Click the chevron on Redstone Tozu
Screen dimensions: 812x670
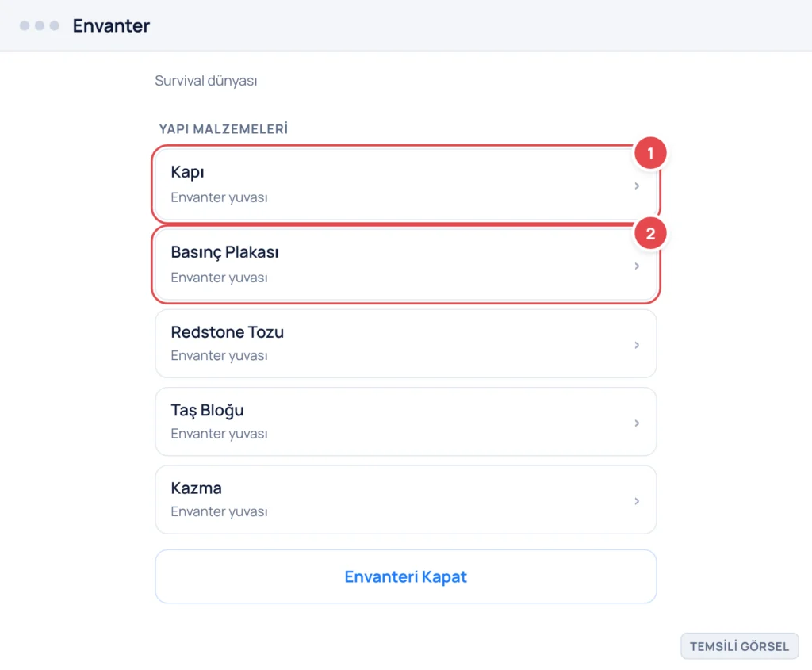point(637,345)
